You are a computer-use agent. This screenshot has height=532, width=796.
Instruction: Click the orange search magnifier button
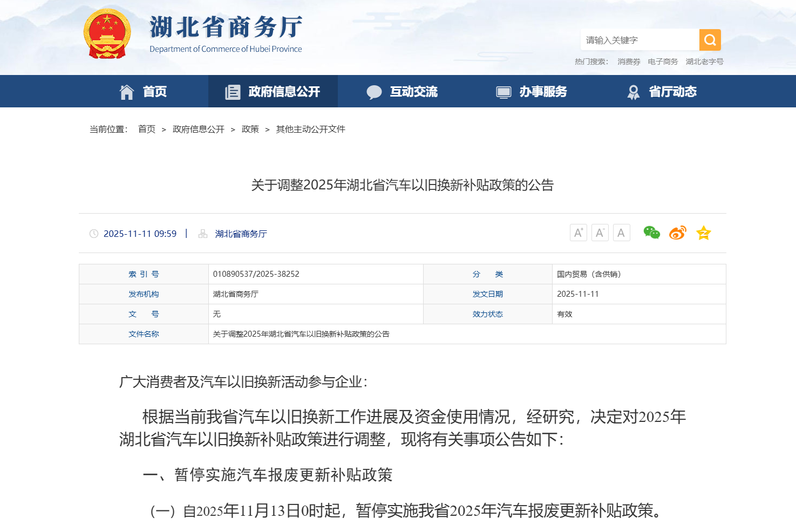tap(710, 40)
